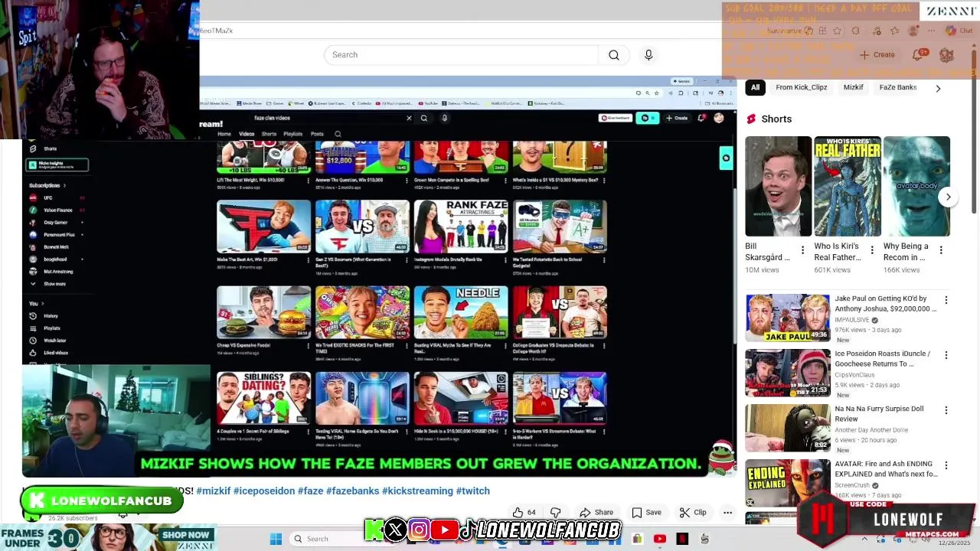Open Netflix from the taskbar
980x551 pixels.
click(682, 539)
